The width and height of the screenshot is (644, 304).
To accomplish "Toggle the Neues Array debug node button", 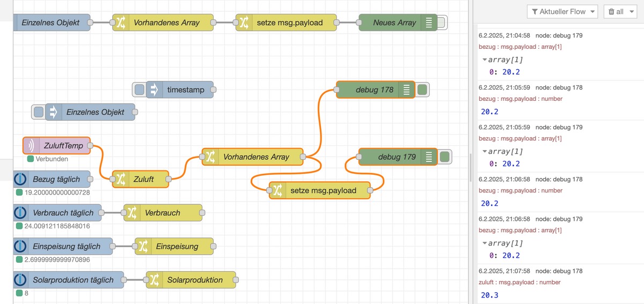I will click(442, 23).
